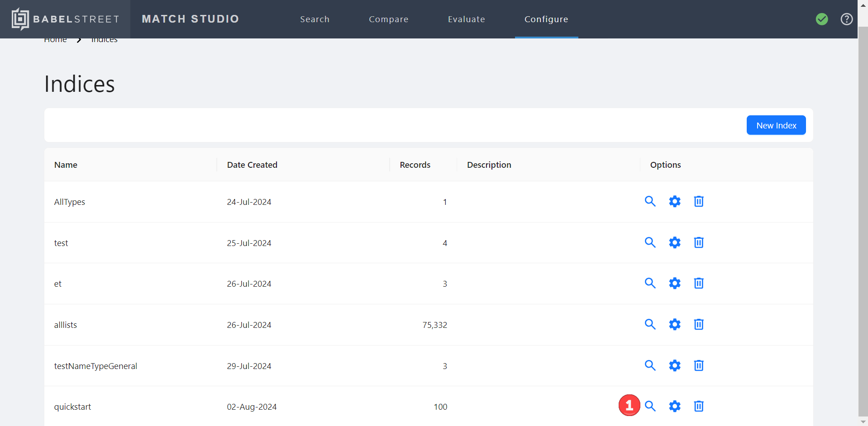The width and height of the screenshot is (868, 426).
Task: Search the testNameTypeGeneral index
Action: click(x=650, y=365)
